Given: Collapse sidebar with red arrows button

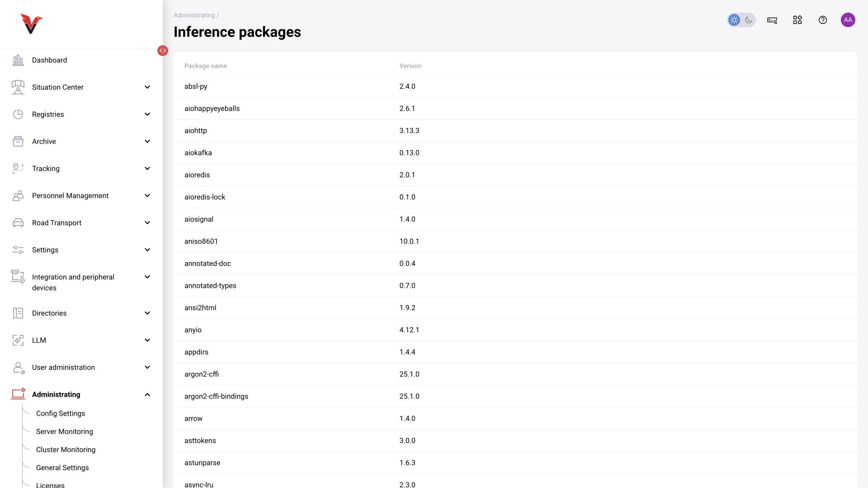Looking at the screenshot, I should pos(163,51).
